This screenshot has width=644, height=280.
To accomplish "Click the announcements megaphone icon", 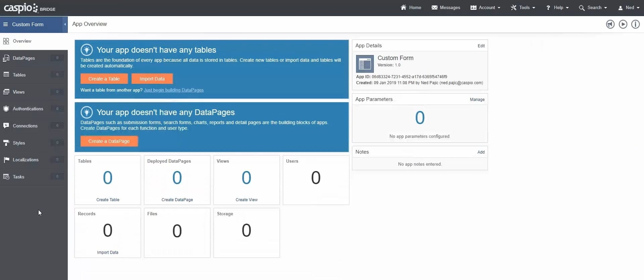I will (x=610, y=24).
